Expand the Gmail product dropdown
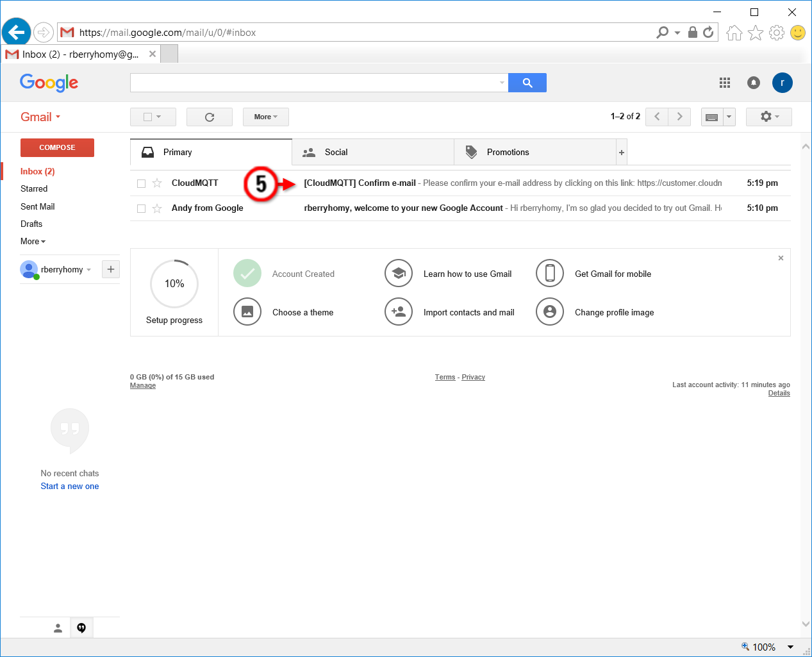The width and height of the screenshot is (812, 657). (40, 117)
